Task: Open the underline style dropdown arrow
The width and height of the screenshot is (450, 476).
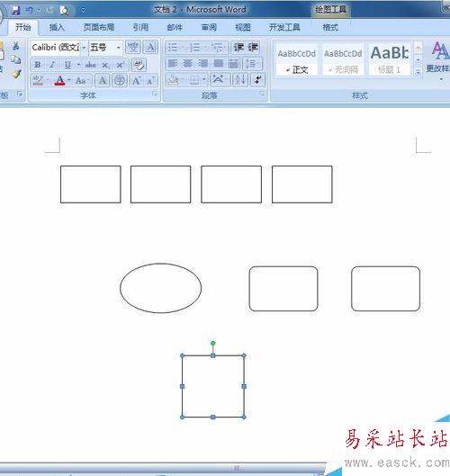Action: (78, 65)
